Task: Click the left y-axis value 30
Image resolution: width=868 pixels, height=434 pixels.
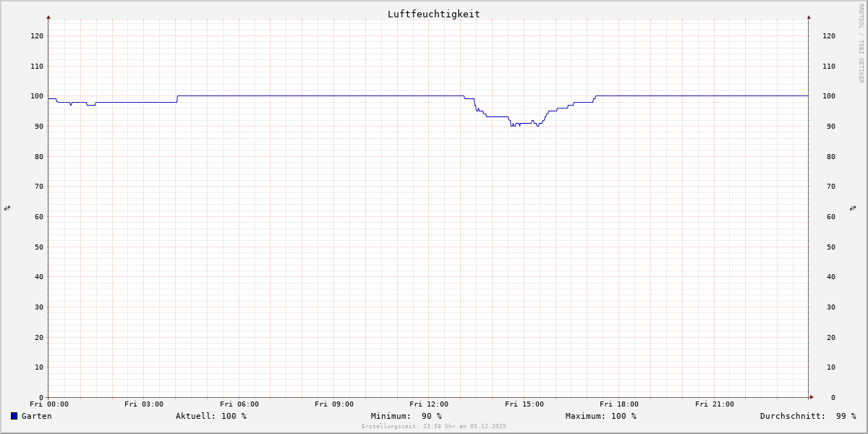Action: coord(39,307)
